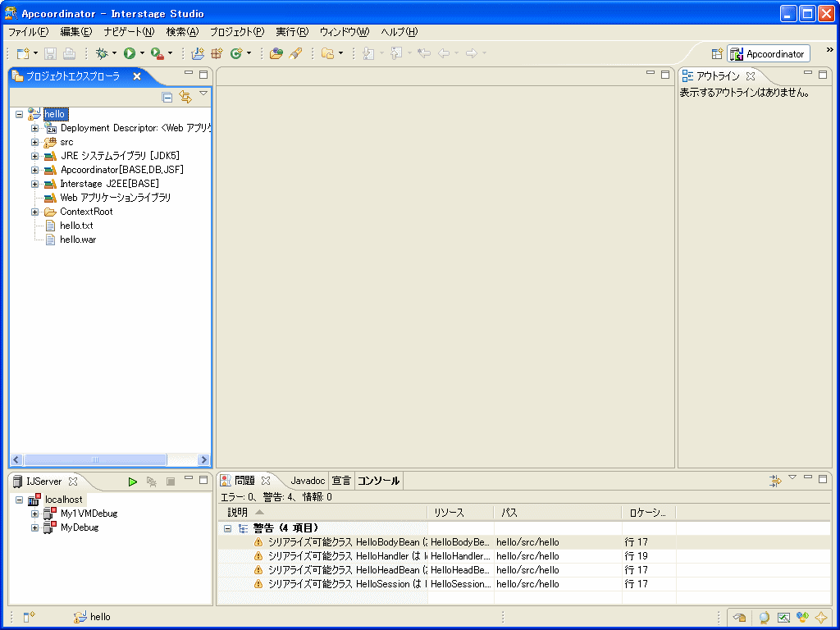Screen dimensions: 840x630
Task: Toggle Link with Editor in Project Explorer
Action: [x=185, y=97]
